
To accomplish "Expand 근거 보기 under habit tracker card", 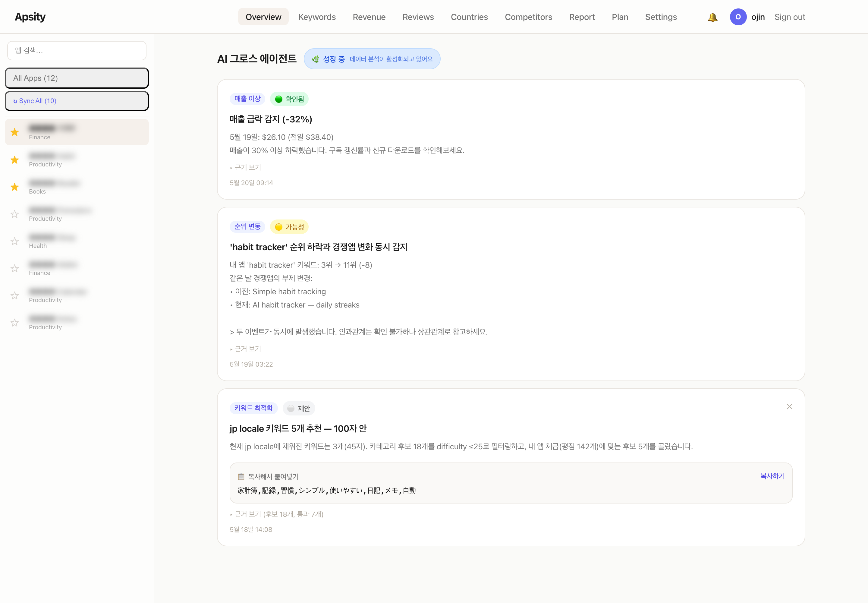I will (246, 349).
